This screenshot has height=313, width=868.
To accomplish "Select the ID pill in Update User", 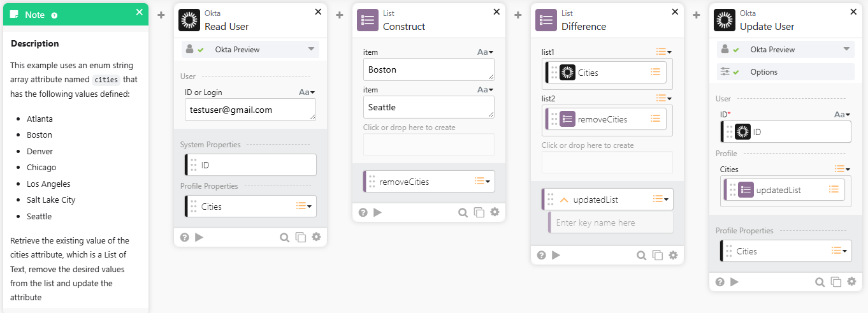I will [x=786, y=132].
